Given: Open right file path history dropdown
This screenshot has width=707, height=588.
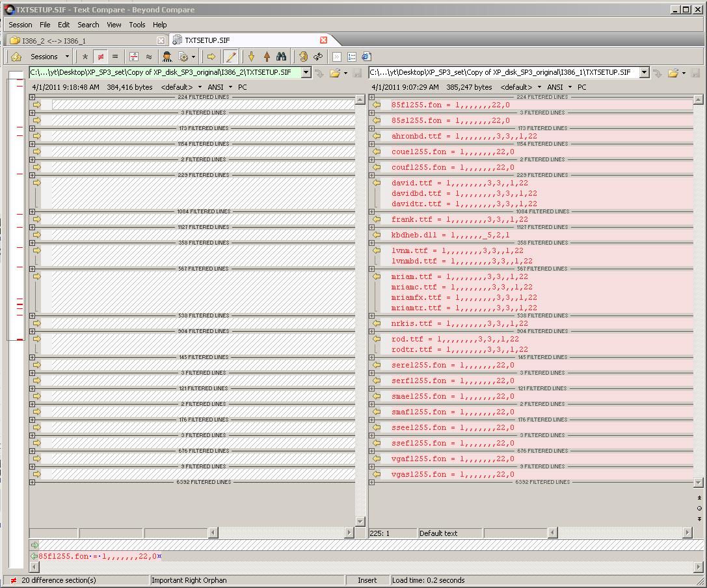Looking at the screenshot, I should (645, 72).
